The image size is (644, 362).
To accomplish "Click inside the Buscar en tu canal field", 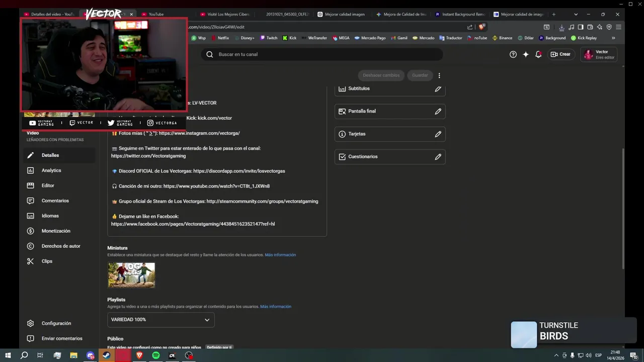I will pyautogui.click(x=322, y=54).
